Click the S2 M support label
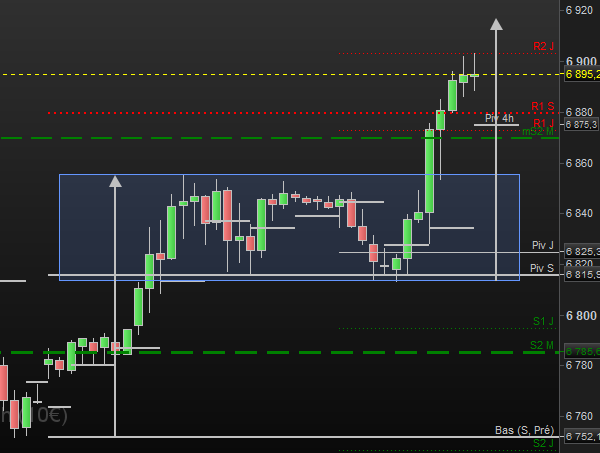This screenshot has height=453, width=600. [542, 345]
